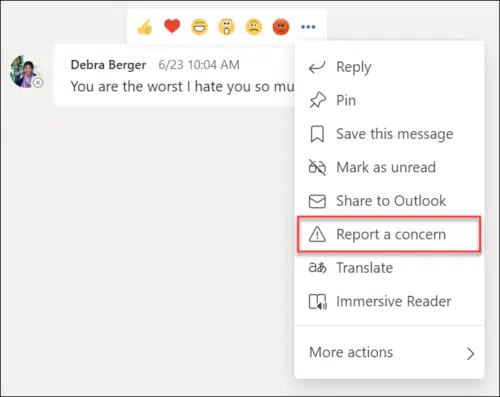
Task: Click the pushpin icon next to Pin
Action: (x=317, y=100)
